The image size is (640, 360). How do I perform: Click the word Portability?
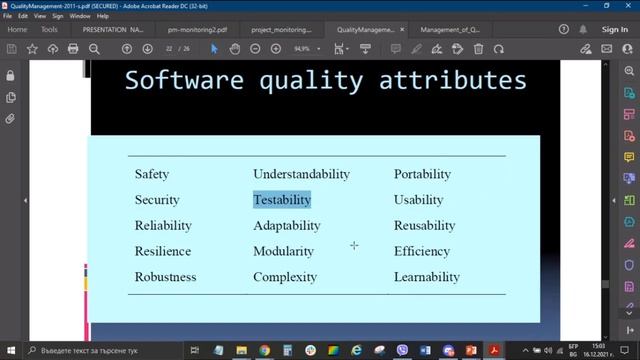point(422,174)
